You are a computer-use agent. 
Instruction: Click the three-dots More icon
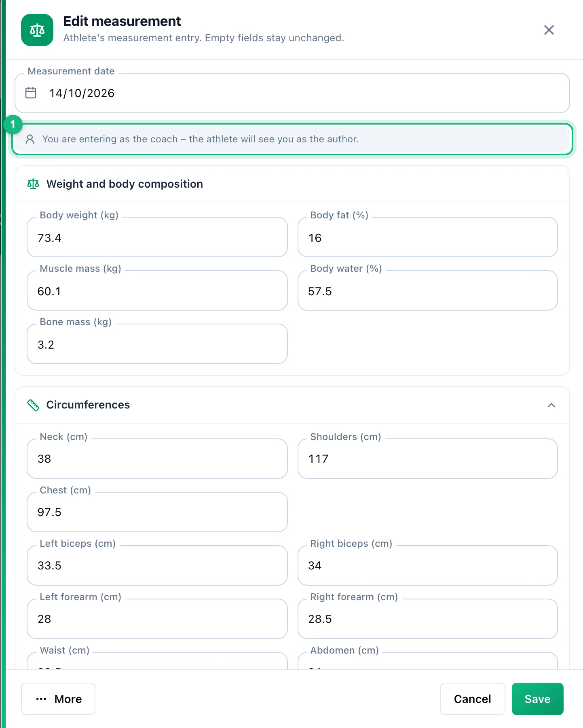41,699
